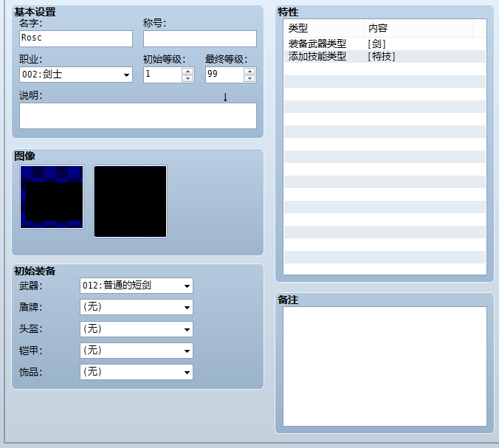Decrease 初始等级 with the down arrow

(x=187, y=78)
